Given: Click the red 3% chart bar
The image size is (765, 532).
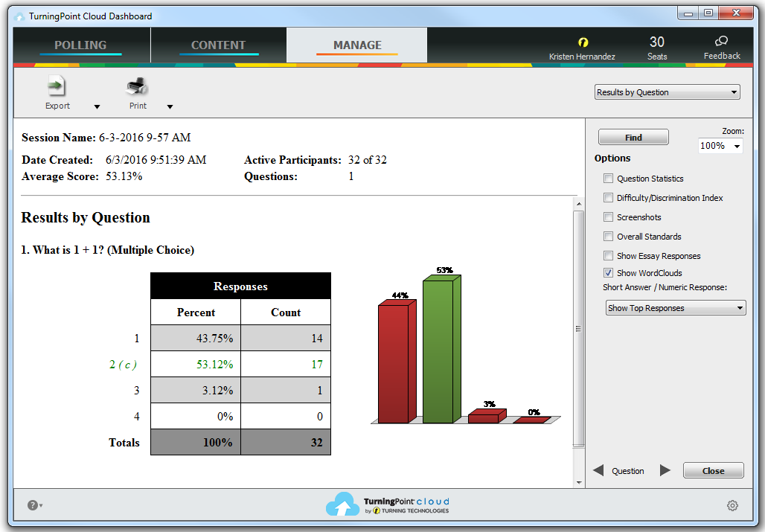Looking at the screenshot, I should coord(485,417).
